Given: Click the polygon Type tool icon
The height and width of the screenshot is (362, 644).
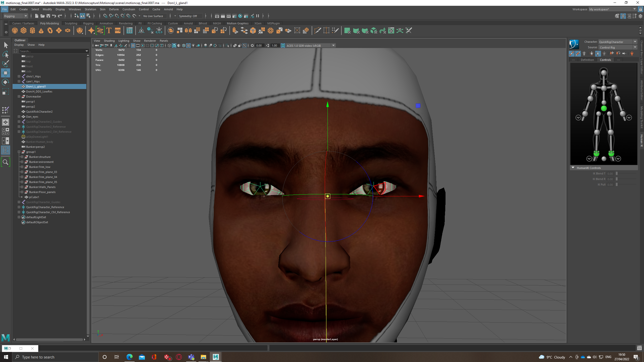Looking at the screenshot, I should point(109,31).
